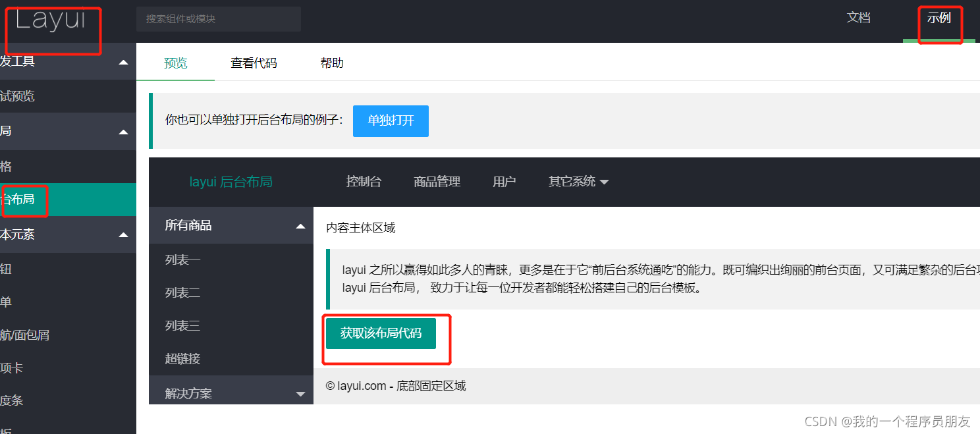
Task: Open the 文档 top navigation item
Action: [x=858, y=18]
